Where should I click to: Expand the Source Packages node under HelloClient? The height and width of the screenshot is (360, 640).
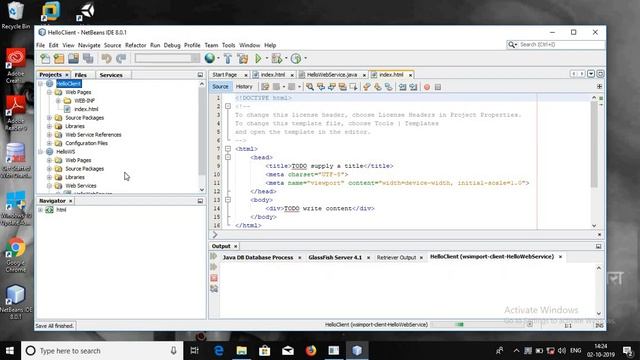49,118
